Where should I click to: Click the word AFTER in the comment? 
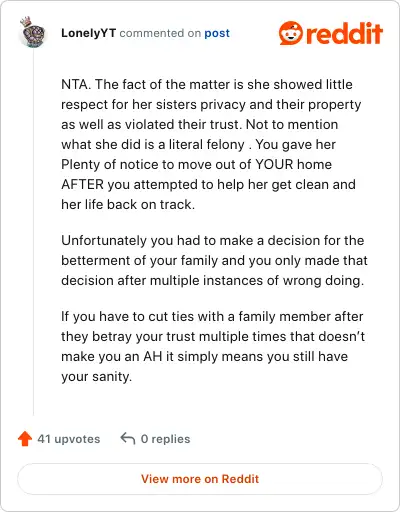82,184
